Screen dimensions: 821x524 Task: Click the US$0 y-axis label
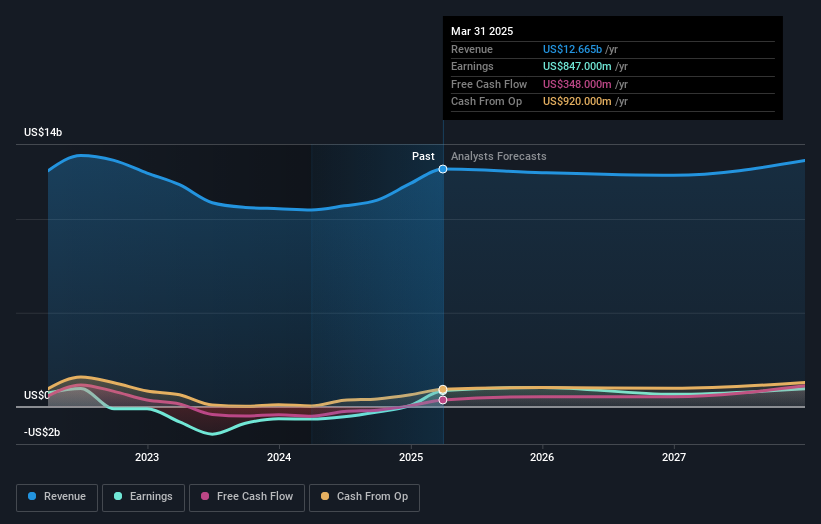coord(37,395)
